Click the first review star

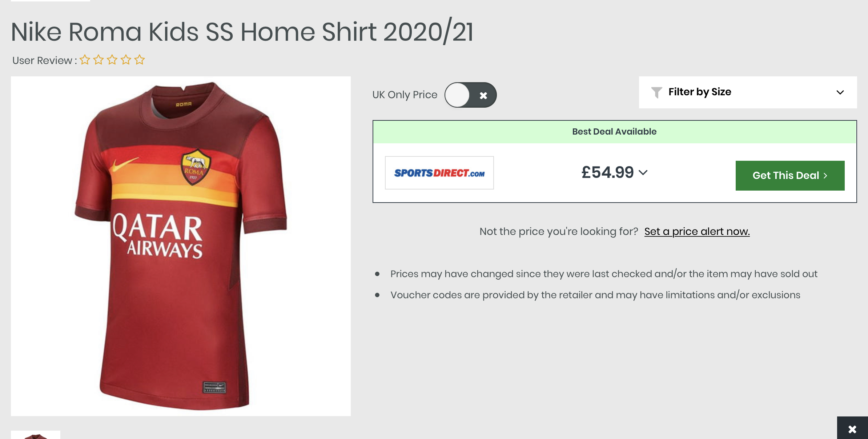(x=85, y=60)
